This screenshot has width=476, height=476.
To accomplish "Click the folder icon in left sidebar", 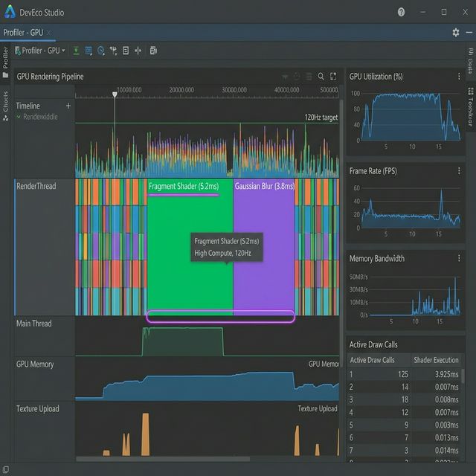I will (5, 74).
